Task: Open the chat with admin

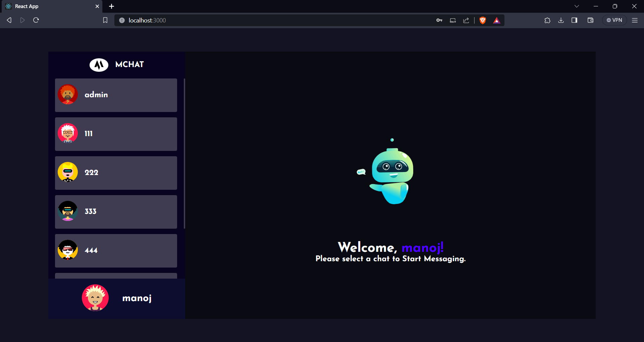Action: coord(116,95)
